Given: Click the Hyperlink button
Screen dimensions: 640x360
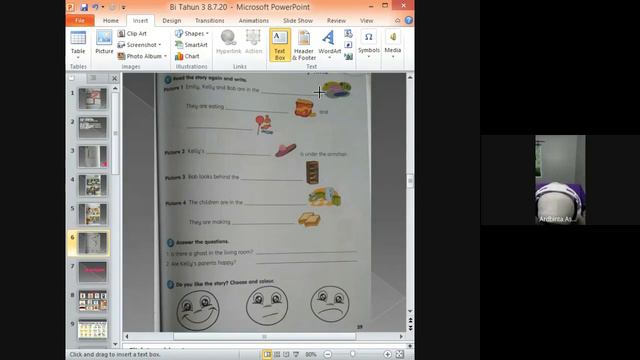Looking at the screenshot, I should tap(228, 42).
